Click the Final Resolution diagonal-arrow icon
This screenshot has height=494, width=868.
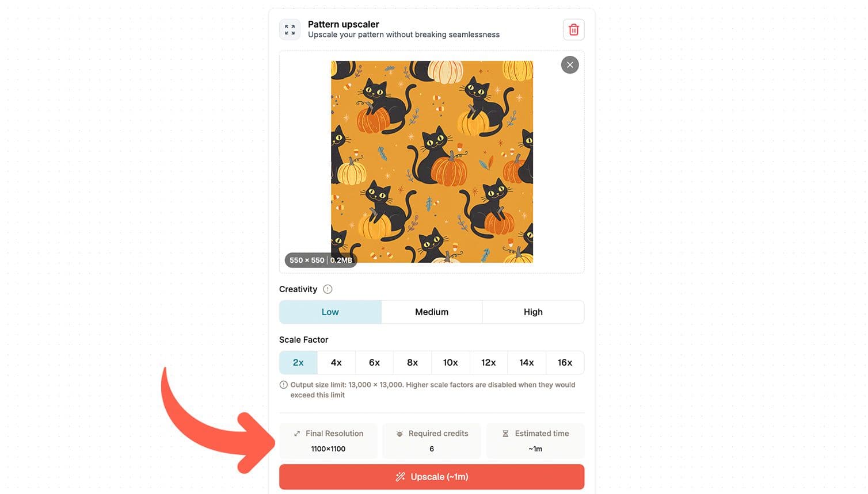coord(298,434)
